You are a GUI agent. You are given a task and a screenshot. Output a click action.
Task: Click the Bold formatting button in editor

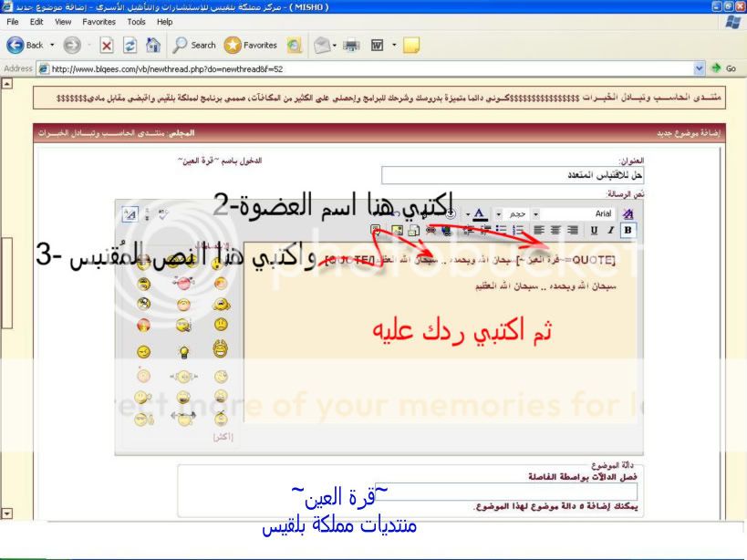627,231
